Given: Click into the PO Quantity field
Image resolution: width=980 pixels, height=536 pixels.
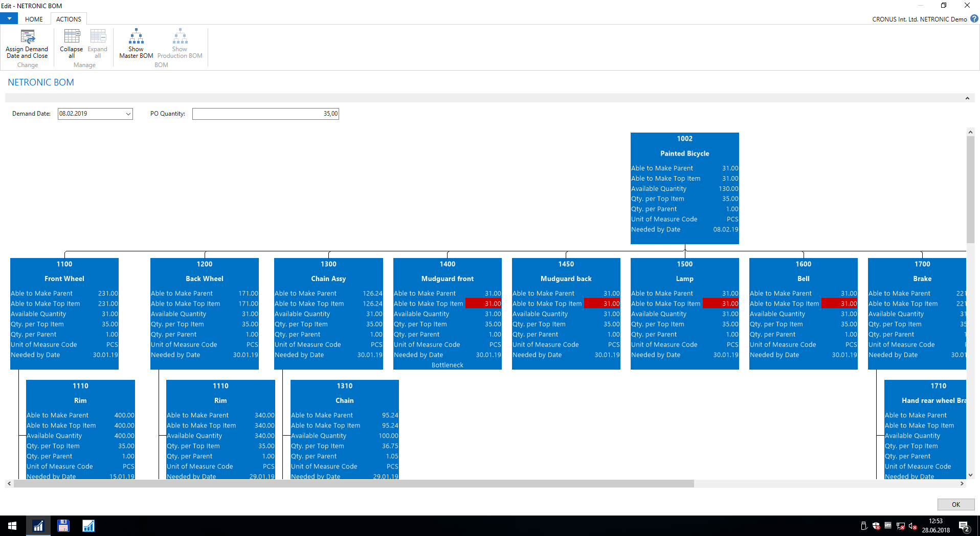Looking at the screenshot, I should click(x=265, y=114).
